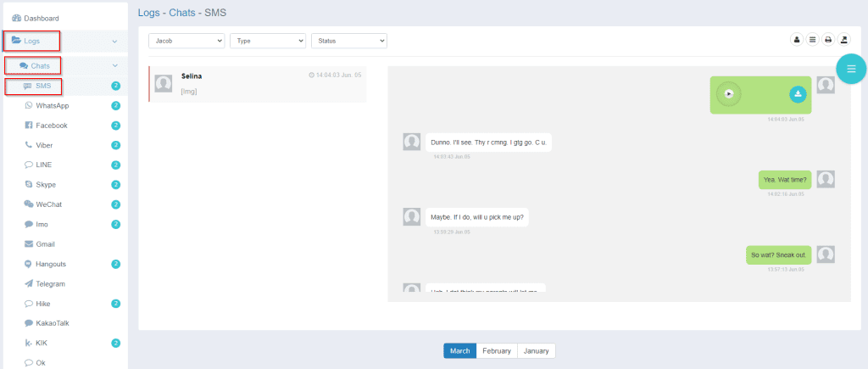
Task: Open the Jacob contact dropdown
Action: (186, 40)
